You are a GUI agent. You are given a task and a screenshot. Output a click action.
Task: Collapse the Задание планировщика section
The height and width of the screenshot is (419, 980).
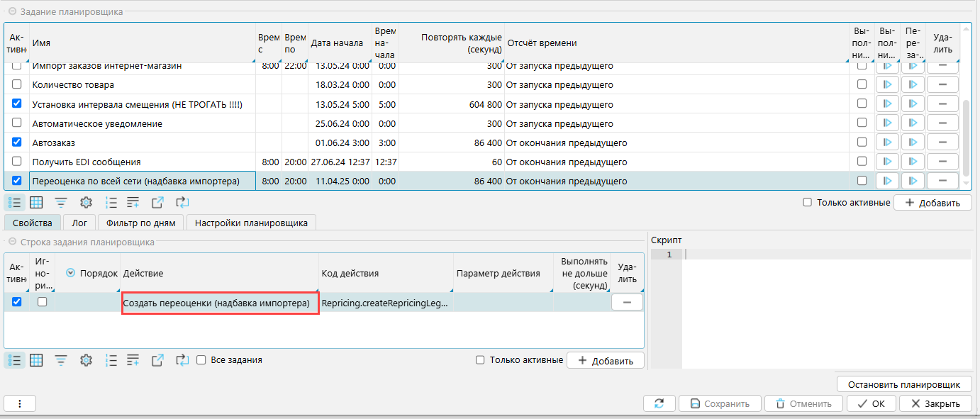point(12,11)
